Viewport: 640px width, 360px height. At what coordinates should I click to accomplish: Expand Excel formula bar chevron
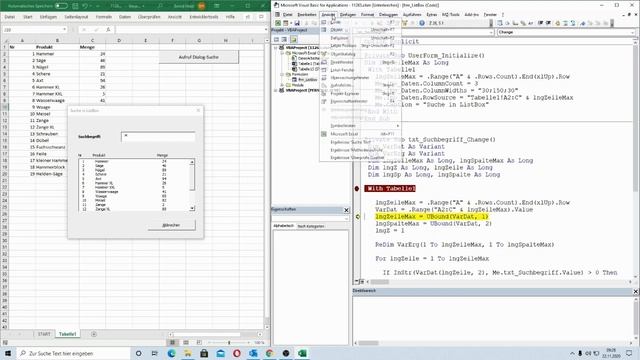tap(266, 30)
